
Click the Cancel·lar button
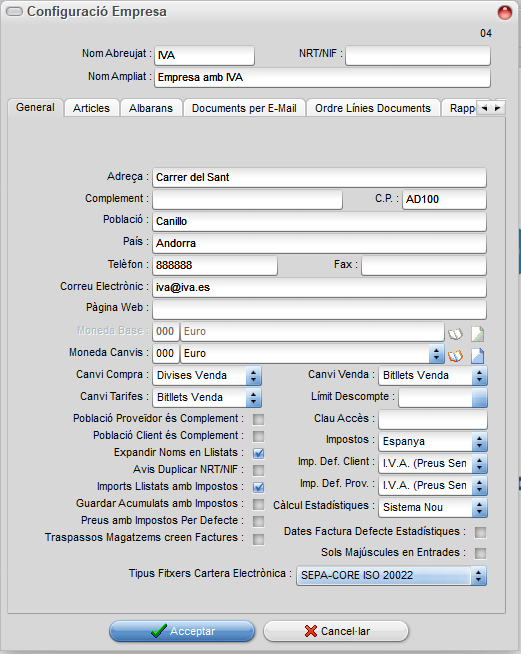pyautogui.click(x=336, y=631)
